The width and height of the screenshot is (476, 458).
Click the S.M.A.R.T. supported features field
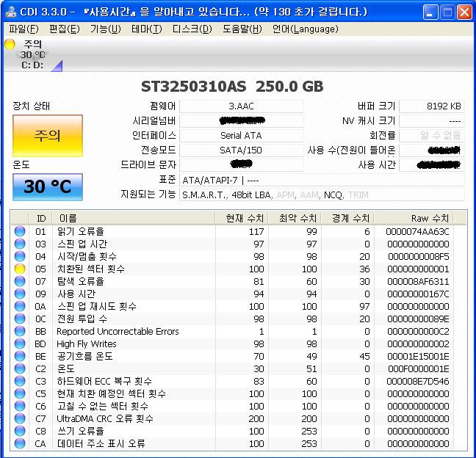pyautogui.click(x=322, y=195)
